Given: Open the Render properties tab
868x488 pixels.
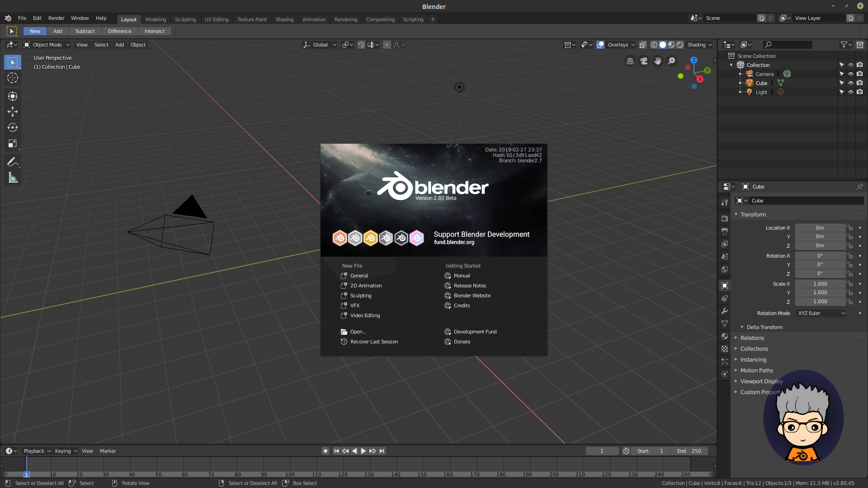Looking at the screenshot, I should click(x=725, y=219).
